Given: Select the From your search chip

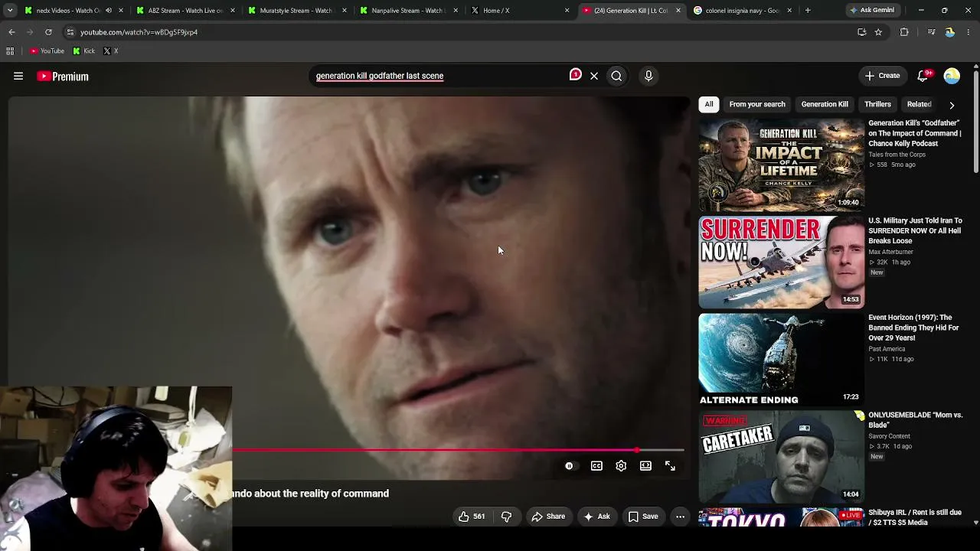Looking at the screenshot, I should click(757, 104).
